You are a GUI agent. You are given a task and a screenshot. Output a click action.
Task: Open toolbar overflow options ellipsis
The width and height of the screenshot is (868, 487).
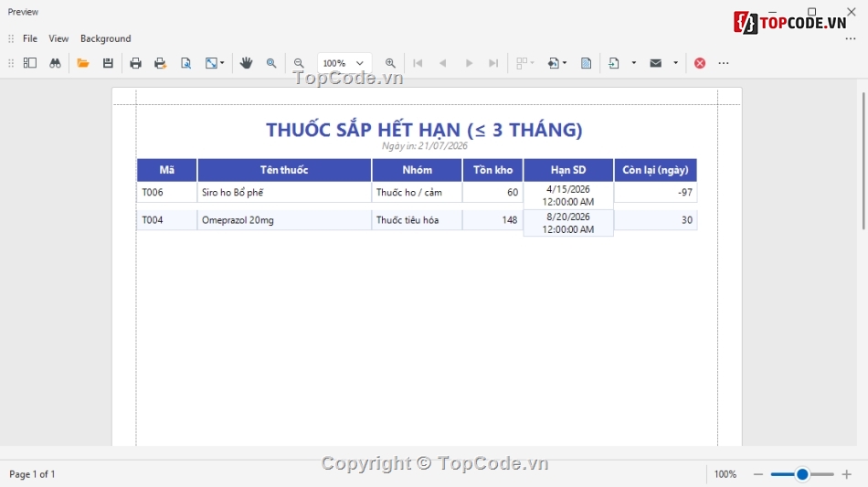724,63
